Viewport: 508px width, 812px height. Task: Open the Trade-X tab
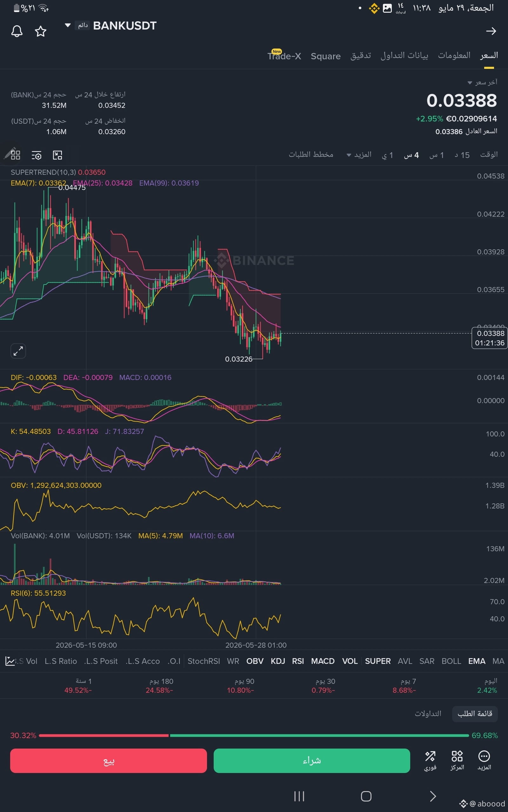284,56
